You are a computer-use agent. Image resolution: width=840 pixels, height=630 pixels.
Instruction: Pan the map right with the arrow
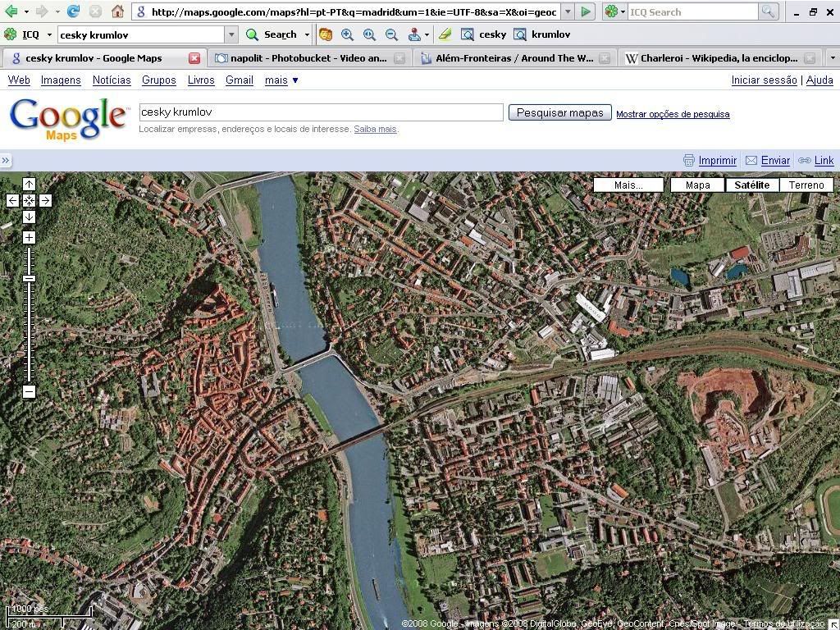45,200
